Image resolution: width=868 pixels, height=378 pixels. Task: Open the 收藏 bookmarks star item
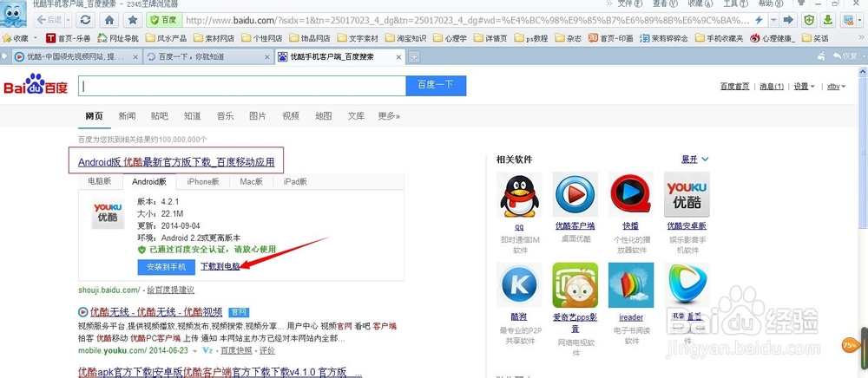[x=16, y=39]
